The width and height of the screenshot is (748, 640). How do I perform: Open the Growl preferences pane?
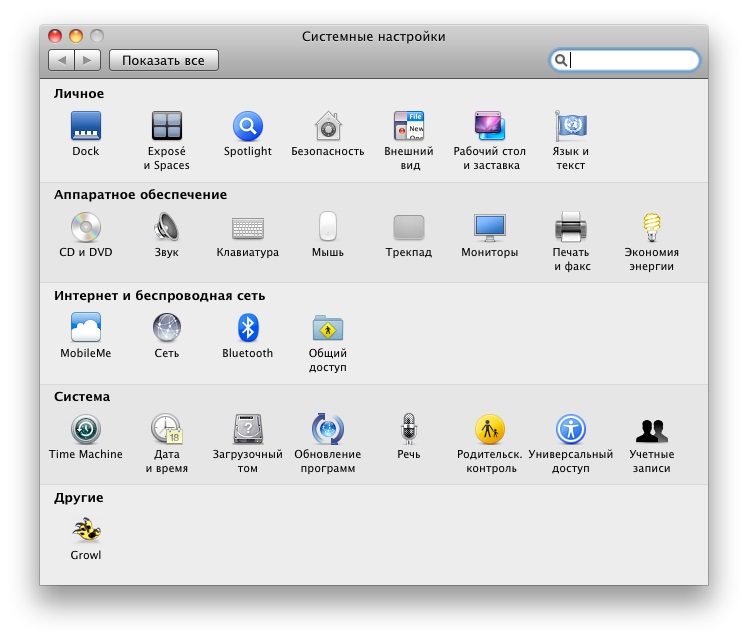pyautogui.click(x=86, y=531)
